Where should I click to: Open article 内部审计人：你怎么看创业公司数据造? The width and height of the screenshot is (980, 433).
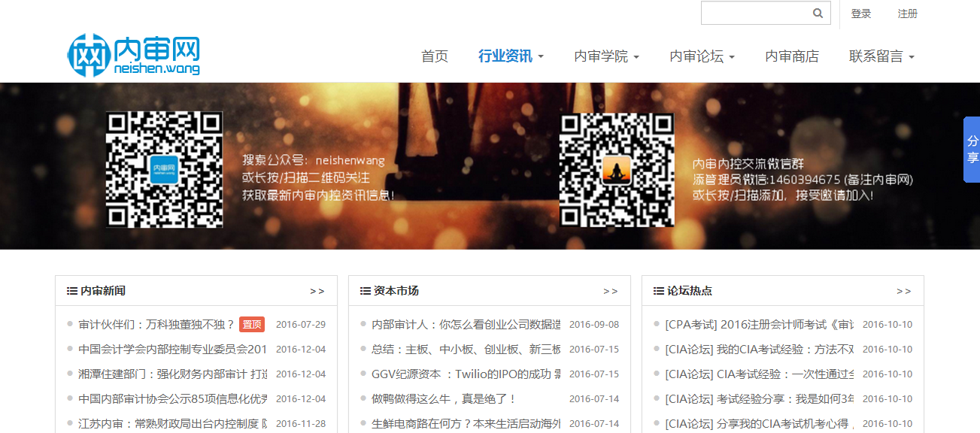tap(466, 325)
